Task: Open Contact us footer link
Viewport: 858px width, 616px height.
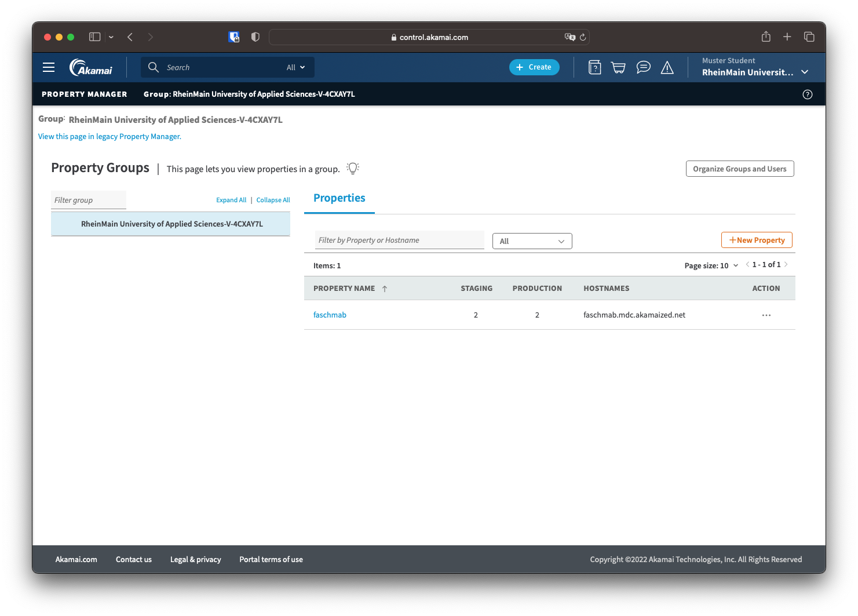Action: click(134, 559)
